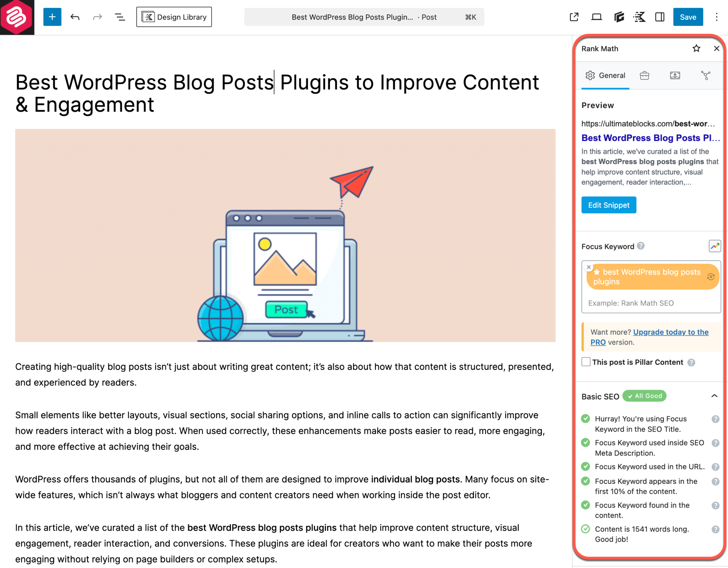Switch to the Schema tab
Image resolution: width=728 pixels, height=568 pixels.
click(675, 75)
